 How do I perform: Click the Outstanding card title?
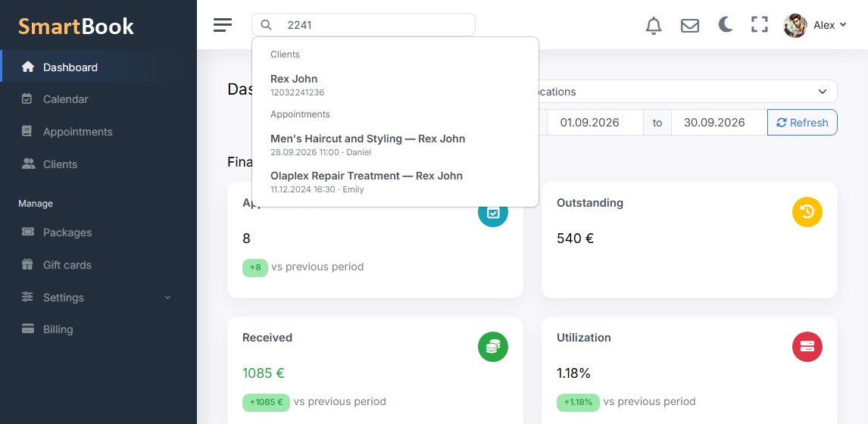click(589, 203)
